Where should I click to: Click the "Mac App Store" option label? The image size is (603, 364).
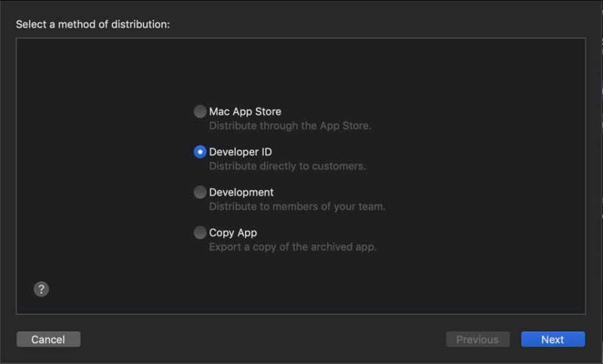245,112
